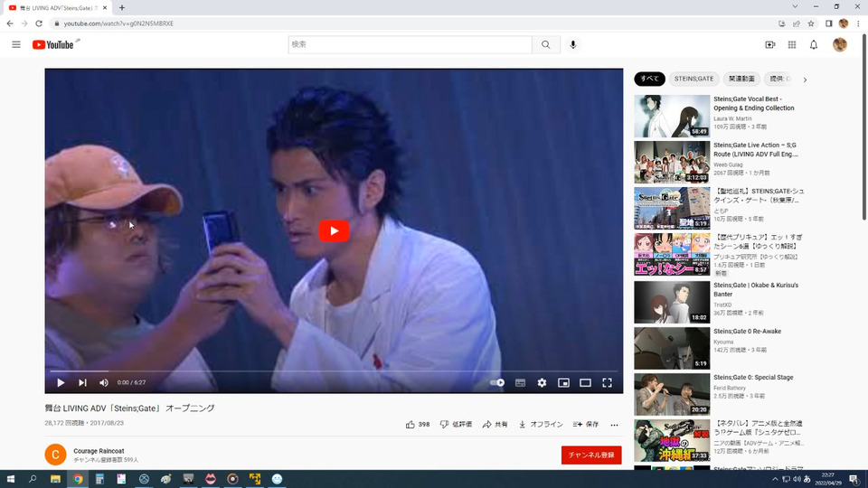Open the taskbar clock and date

pyautogui.click(x=828, y=479)
